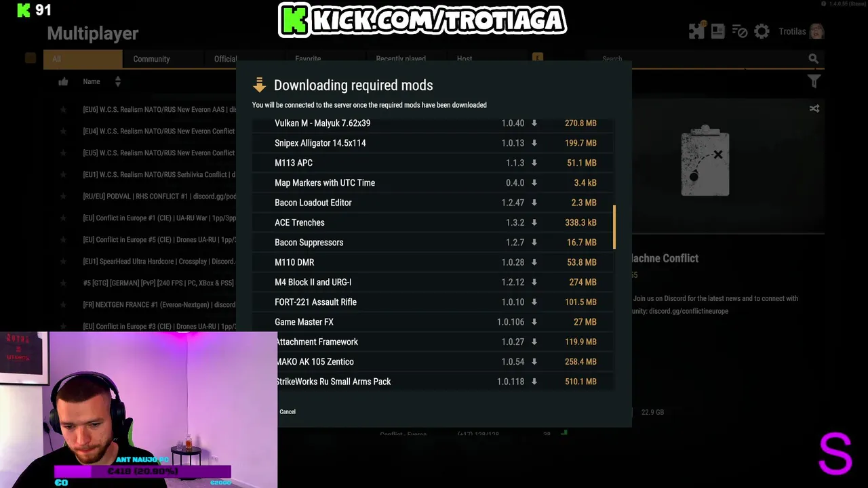
Task: Click download arrow for Attachment Framework
Action: (534, 342)
